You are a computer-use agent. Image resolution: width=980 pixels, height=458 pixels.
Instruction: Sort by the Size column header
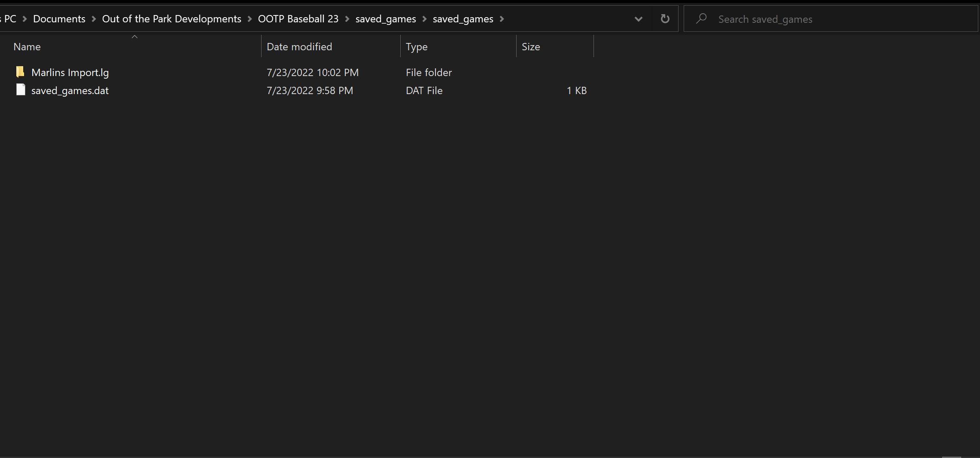[x=531, y=47]
